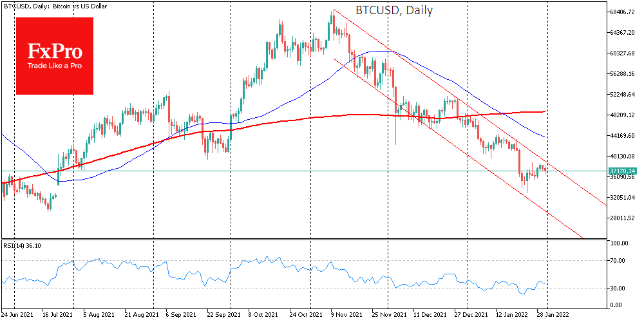Click the RSI 100.00 scale label

coord(620,243)
